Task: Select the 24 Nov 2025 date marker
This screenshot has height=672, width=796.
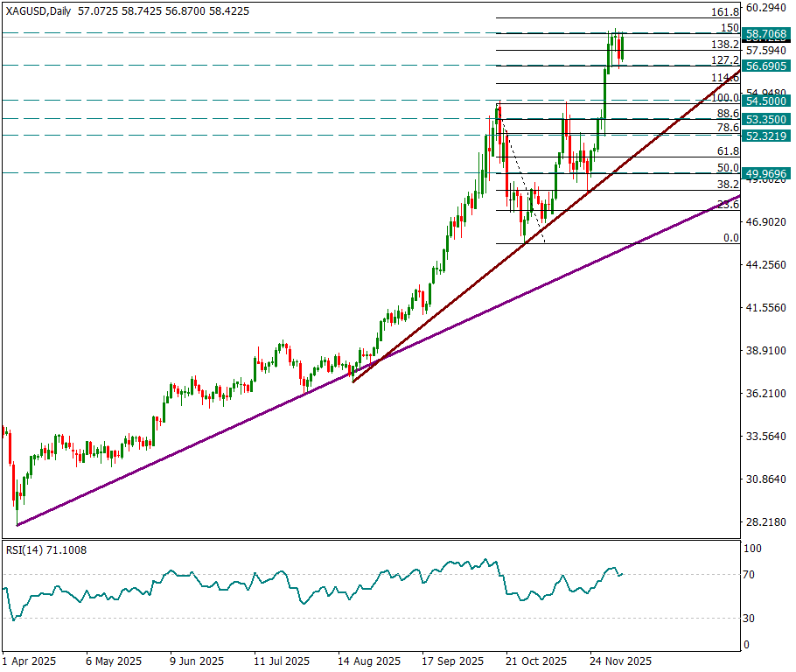Action: pyautogui.click(x=619, y=661)
